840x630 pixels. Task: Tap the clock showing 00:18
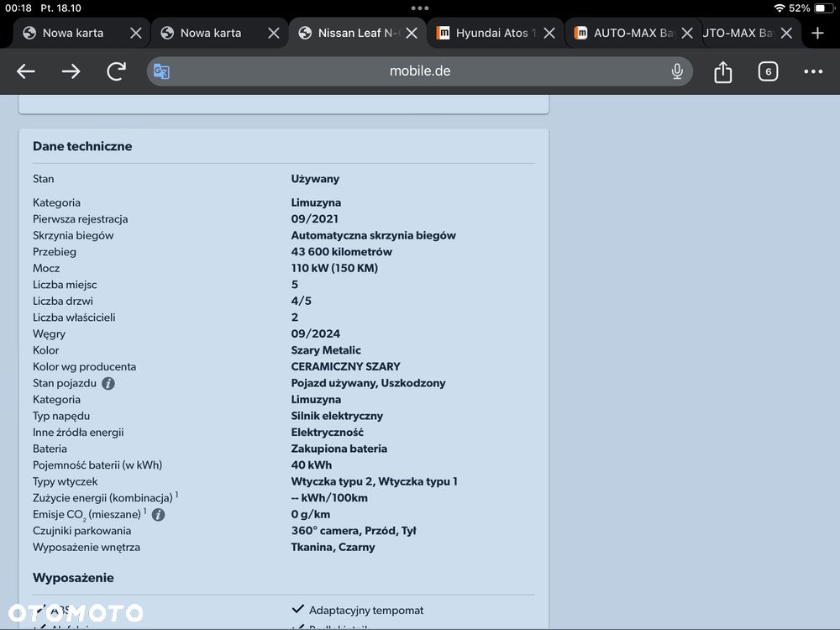click(18, 8)
